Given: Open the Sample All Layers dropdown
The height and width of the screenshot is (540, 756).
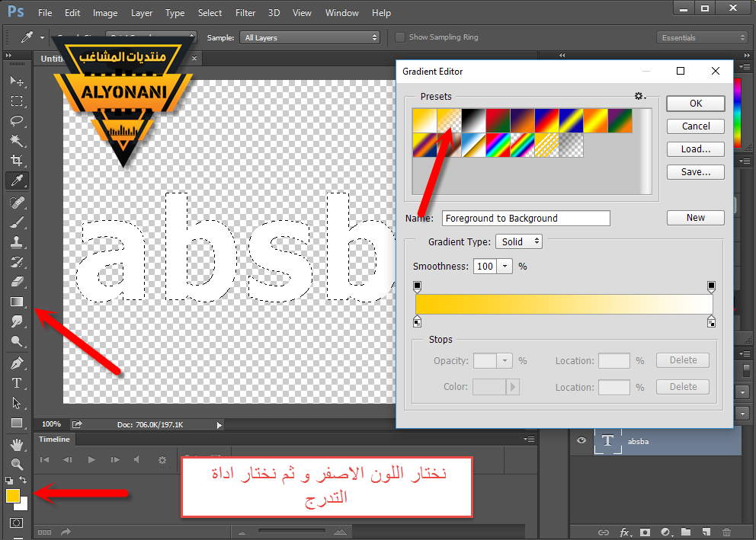Looking at the screenshot, I should (x=309, y=37).
